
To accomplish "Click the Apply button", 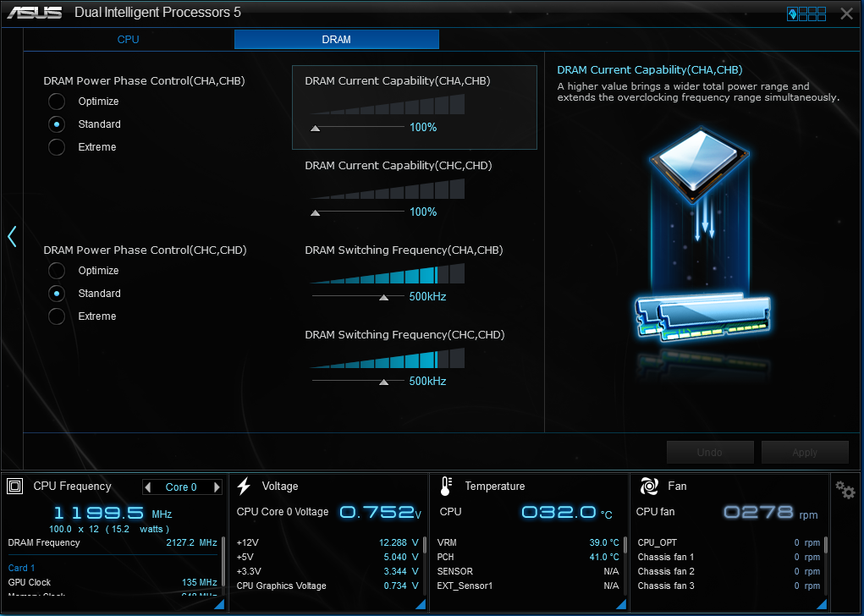I will tap(805, 453).
